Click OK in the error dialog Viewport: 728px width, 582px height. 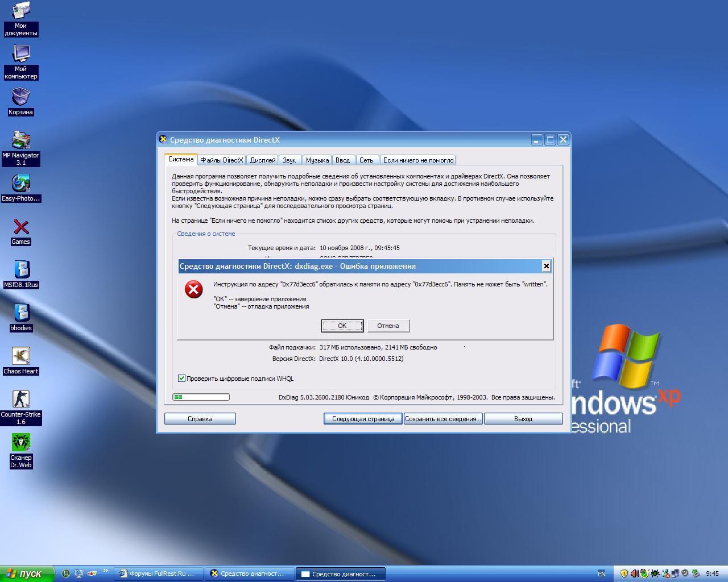(342, 326)
